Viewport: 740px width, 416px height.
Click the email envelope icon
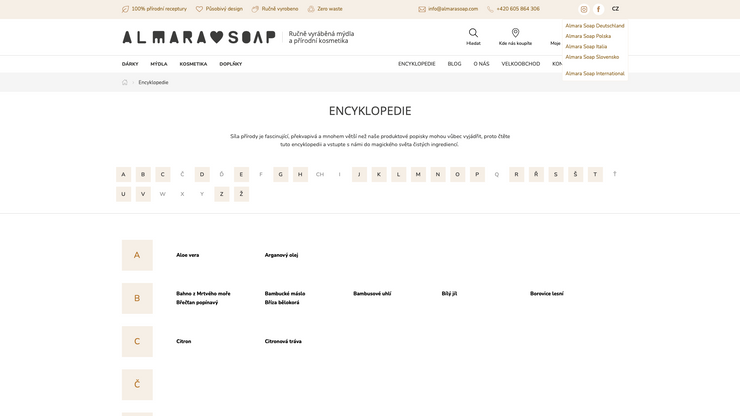[x=422, y=9]
